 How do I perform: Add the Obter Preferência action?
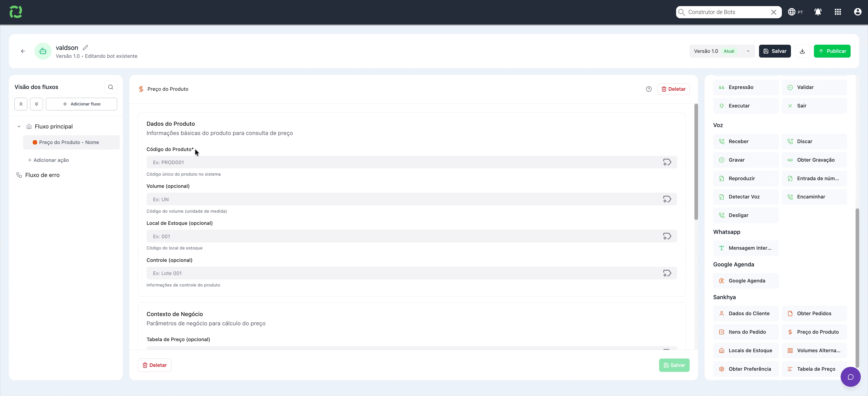point(746,369)
